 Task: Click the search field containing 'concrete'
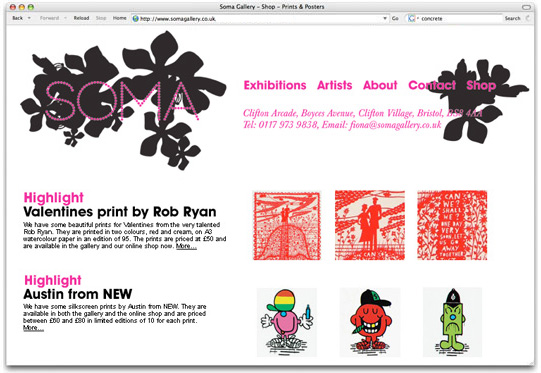coord(461,19)
